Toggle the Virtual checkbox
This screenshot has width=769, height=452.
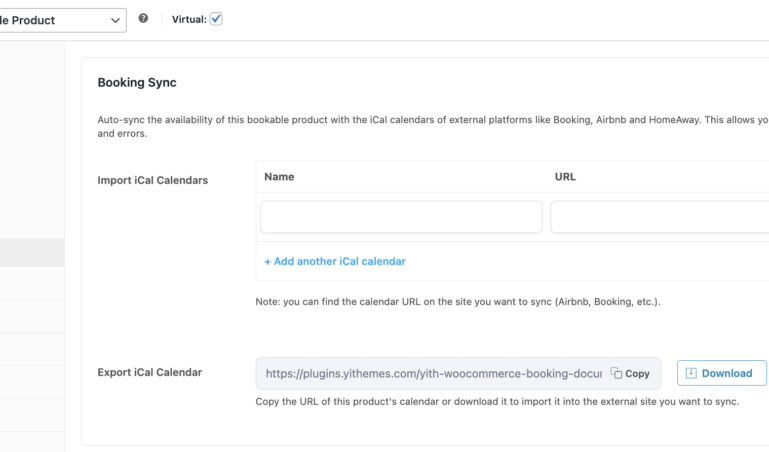[216, 19]
